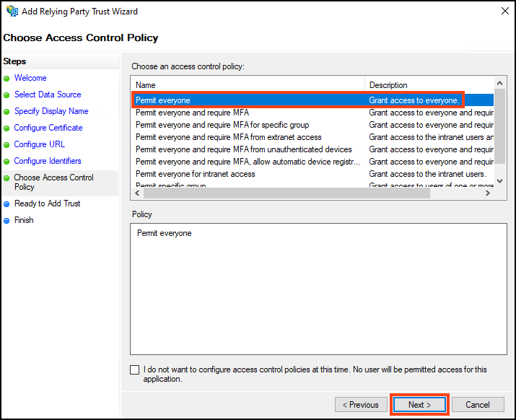Select Permit everyone for intranet access

312,174
